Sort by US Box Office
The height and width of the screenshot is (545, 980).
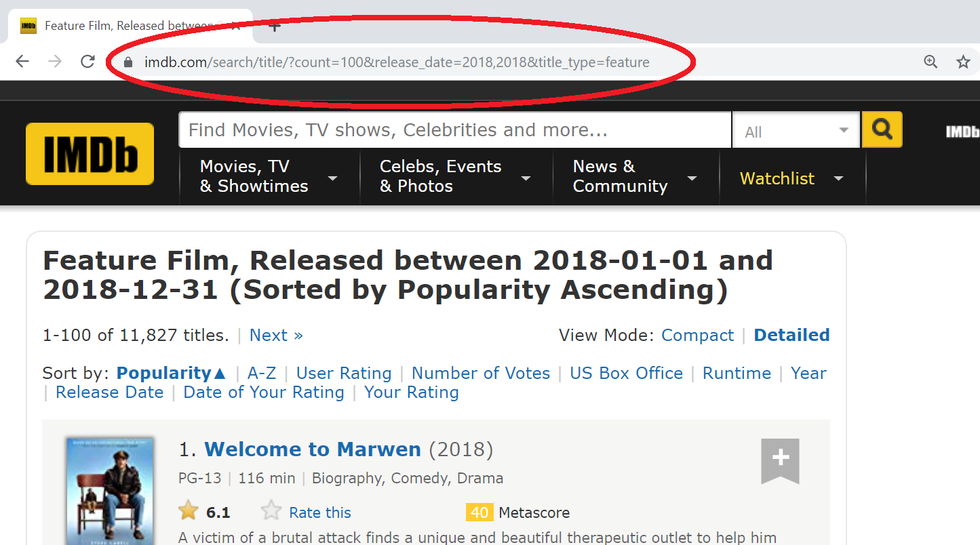pos(626,373)
